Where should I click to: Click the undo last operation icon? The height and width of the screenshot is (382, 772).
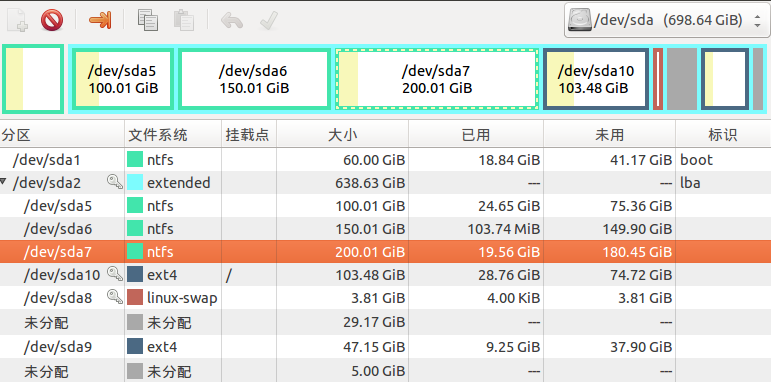point(231,21)
